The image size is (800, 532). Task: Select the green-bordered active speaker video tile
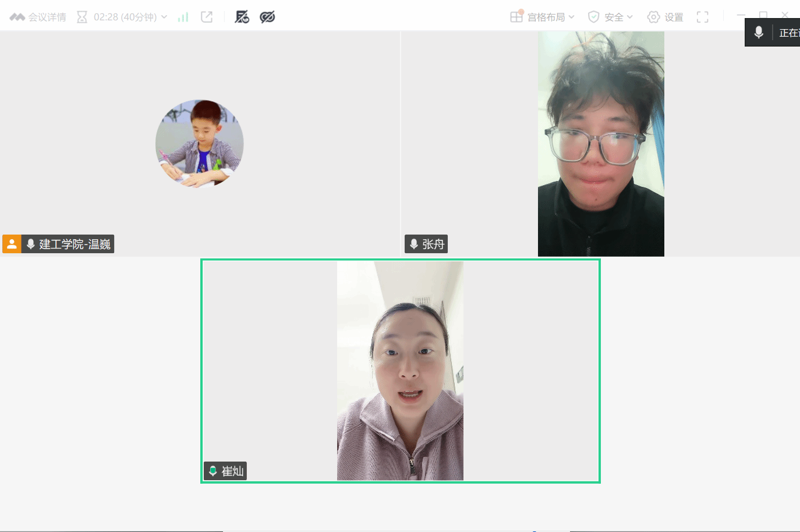tap(400, 371)
